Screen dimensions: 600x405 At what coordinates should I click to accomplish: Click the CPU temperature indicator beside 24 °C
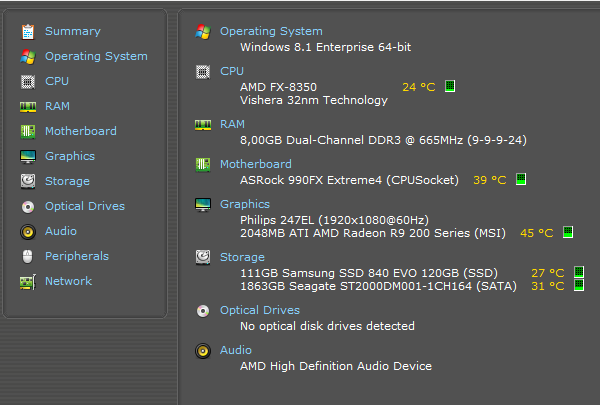point(450,87)
